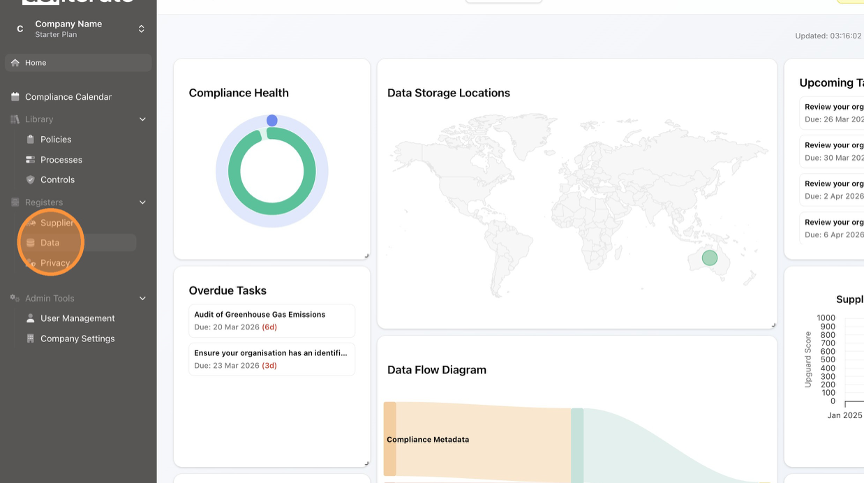Click the Supplier register icon
This screenshot has width=864, height=484.
pos(30,223)
